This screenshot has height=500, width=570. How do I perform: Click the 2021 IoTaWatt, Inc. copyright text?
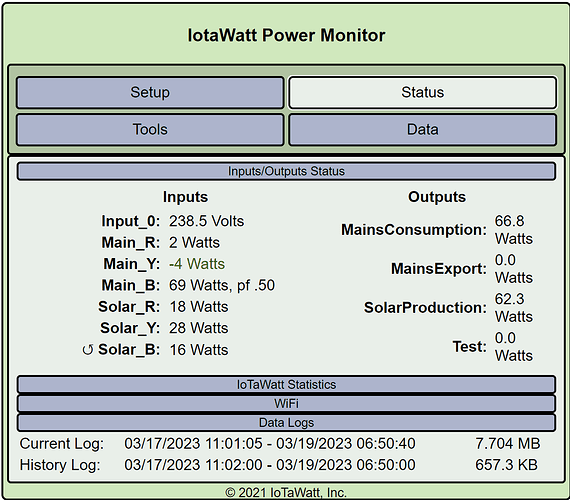(286, 493)
